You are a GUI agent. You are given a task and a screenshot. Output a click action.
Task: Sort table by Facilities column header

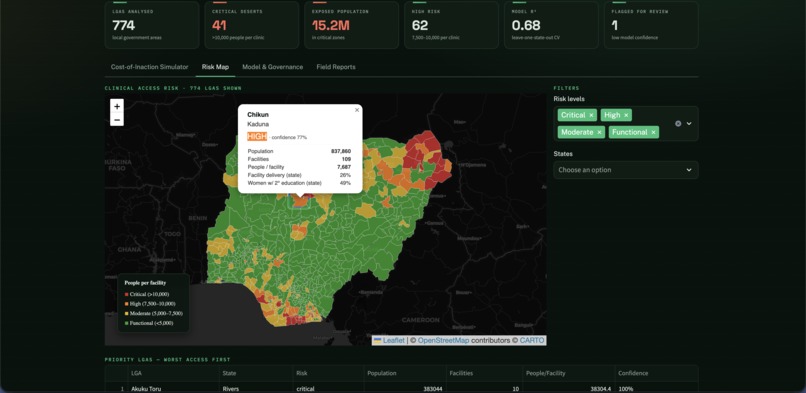coord(484,373)
